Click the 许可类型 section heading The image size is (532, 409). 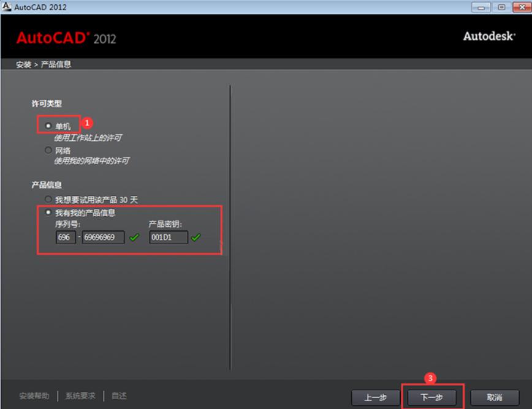[x=47, y=103]
